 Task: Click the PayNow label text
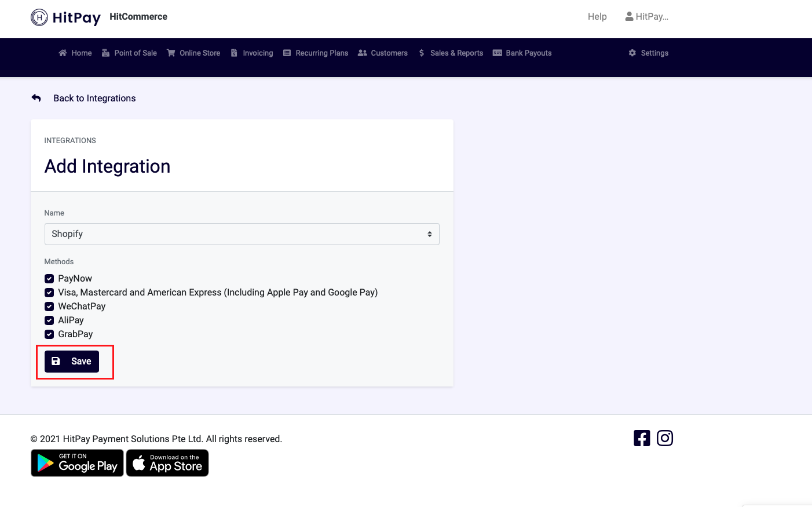pyautogui.click(x=75, y=279)
